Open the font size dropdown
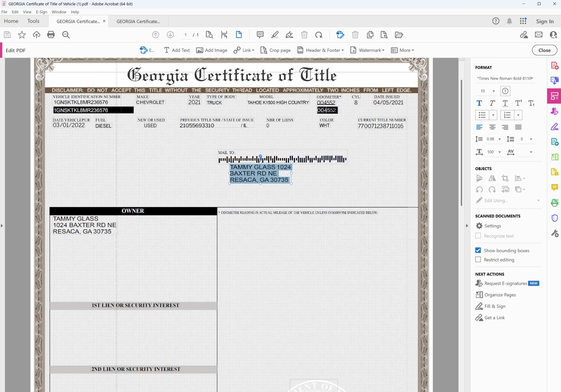The width and height of the screenshot is (561, 392). (494, 91)
